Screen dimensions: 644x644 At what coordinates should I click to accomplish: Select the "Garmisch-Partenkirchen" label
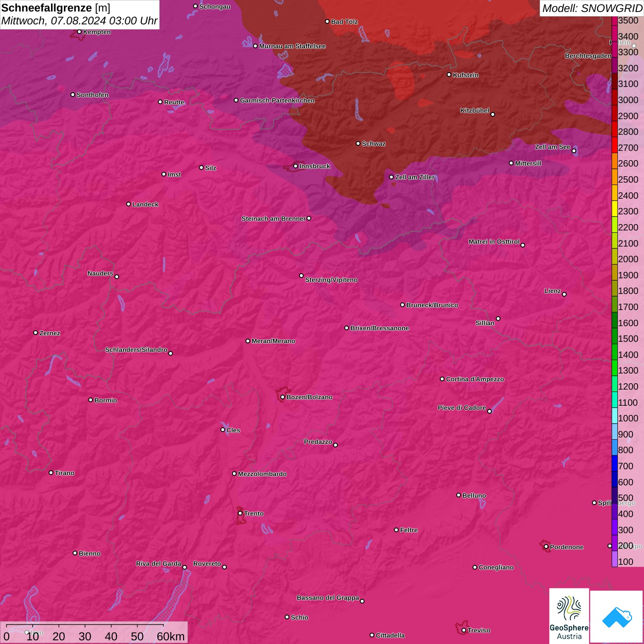pos(277,100)
